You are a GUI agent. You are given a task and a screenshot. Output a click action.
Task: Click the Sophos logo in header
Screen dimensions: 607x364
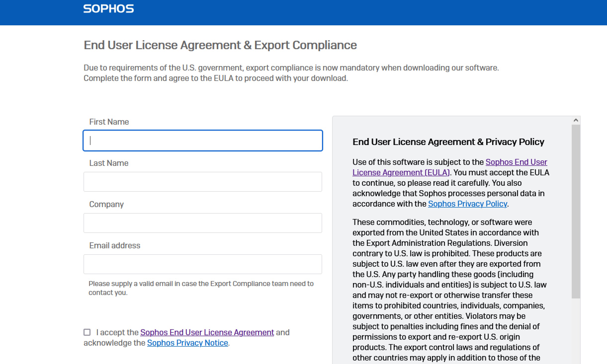(x=109, y=9)
